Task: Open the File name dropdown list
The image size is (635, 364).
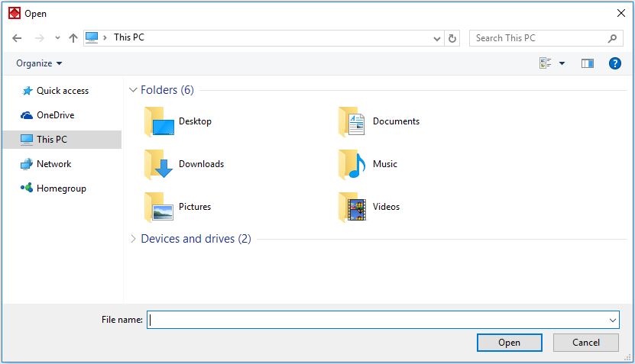Action: point(612,320)
